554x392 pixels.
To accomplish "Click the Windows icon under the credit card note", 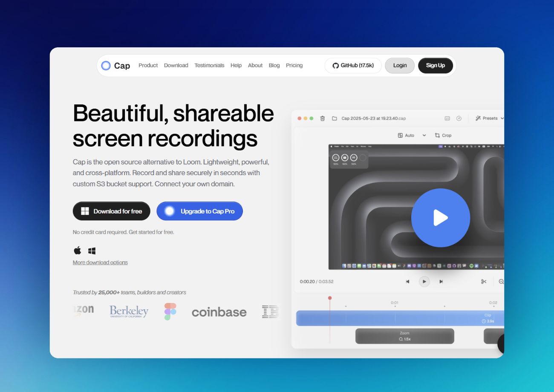I will point(92,251).
